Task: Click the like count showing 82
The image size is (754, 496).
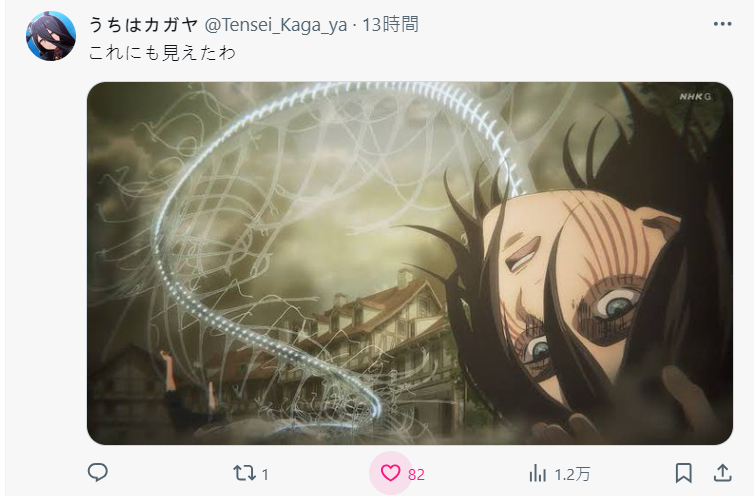Action: pos(416,475)
